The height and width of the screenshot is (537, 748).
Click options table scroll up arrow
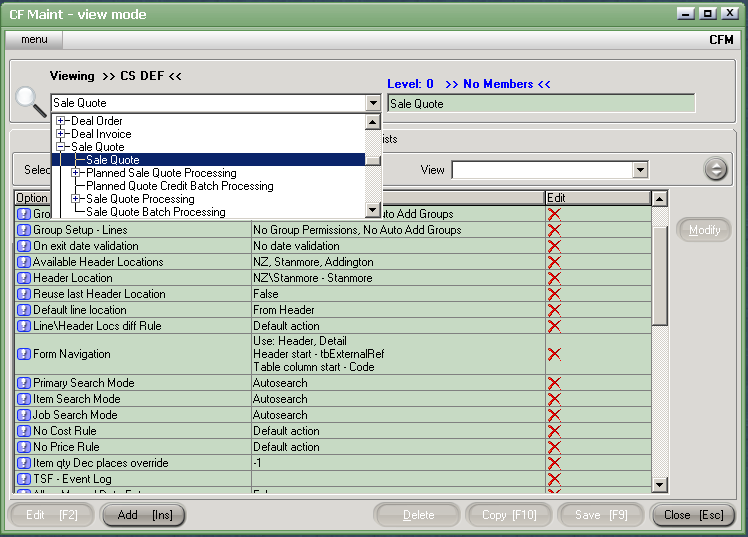tap(659, 198)
